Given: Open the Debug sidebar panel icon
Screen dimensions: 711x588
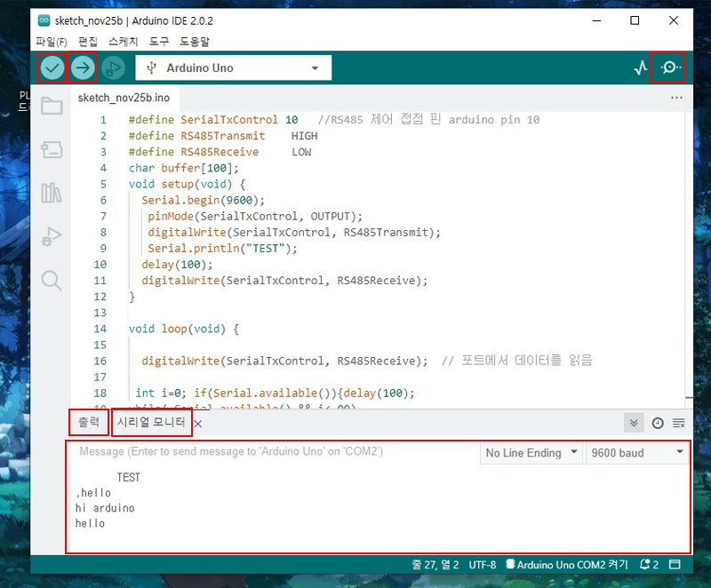Looking at the screenshot, I should [52, 236].
